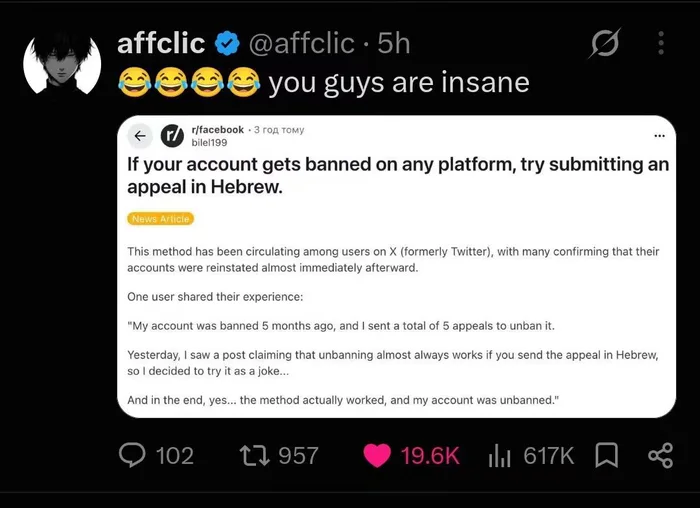Open the Reddit post's ellipsis menu
The image size is (700, 508).
point(659,136)
